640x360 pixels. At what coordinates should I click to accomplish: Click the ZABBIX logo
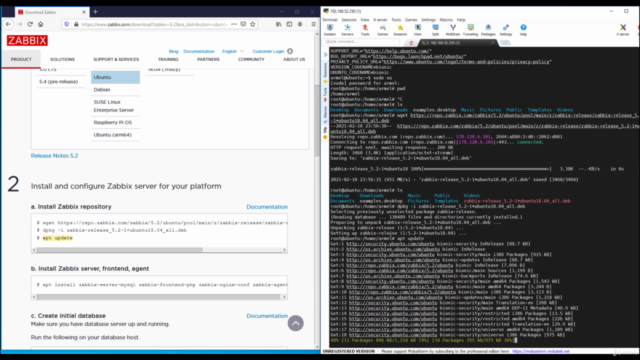point(27,40)
